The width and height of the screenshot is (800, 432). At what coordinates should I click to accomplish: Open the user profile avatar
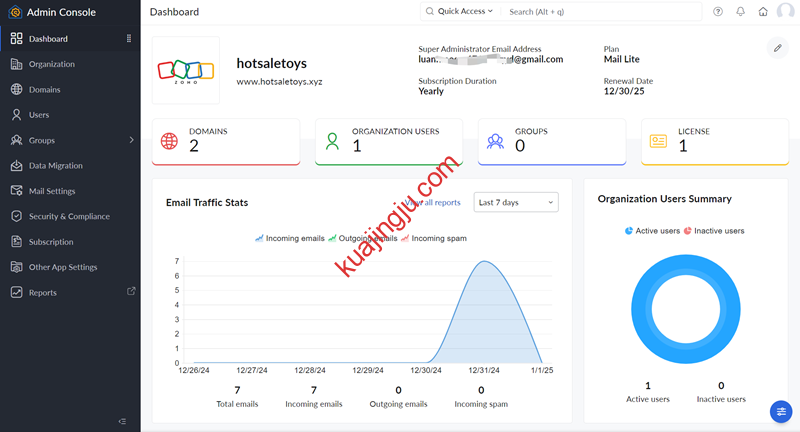click(x=785, y=12)
